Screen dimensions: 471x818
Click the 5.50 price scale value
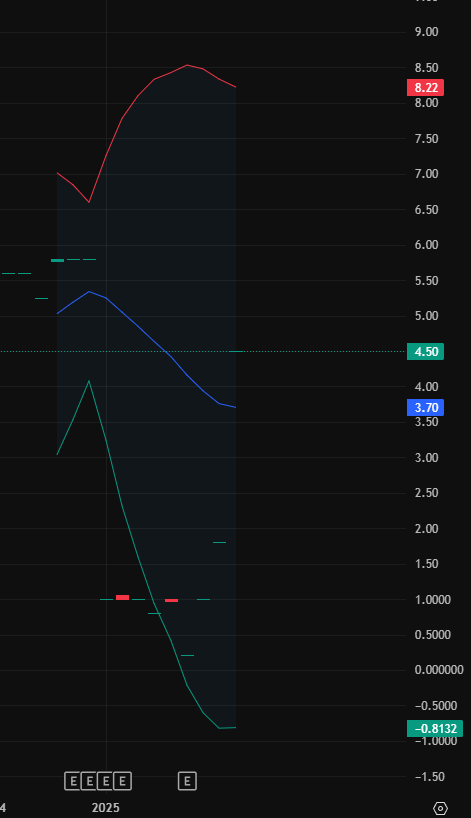[426, 281]
